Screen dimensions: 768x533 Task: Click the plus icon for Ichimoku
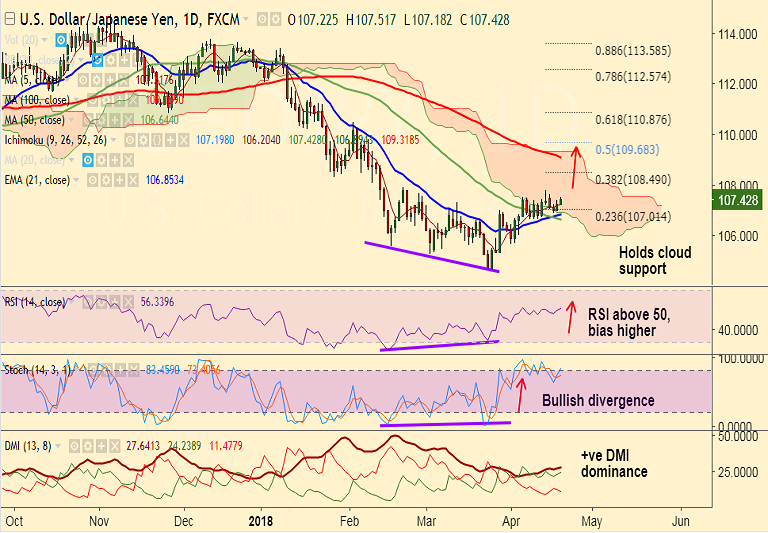coord(170,141)
